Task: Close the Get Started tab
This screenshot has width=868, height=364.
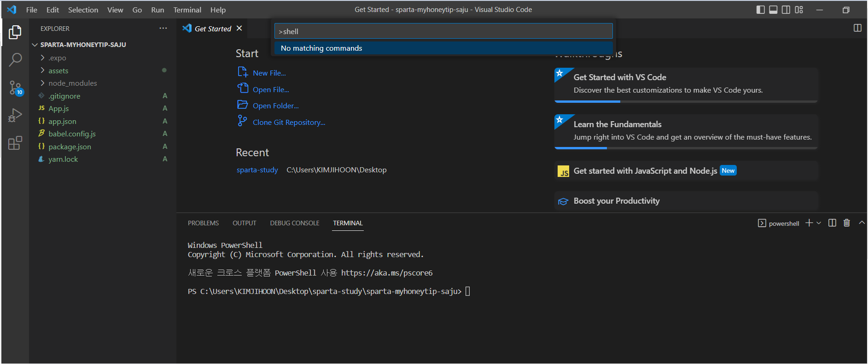Action: click(239, 29)
